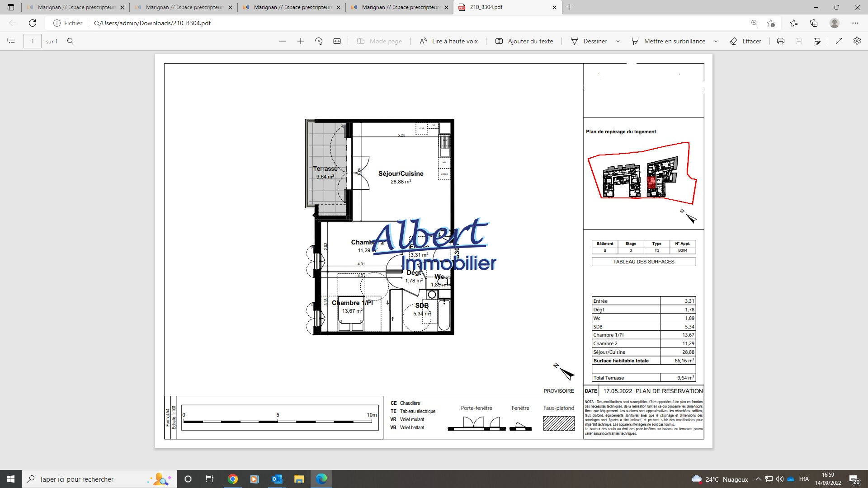Open the PDF search magnifier

pyautogui.click(x=71, y=41)
